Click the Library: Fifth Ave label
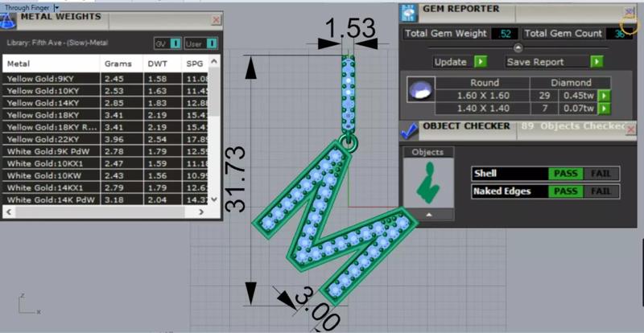Image resolution: width=644 pixels, height=333 pixels. [58, 43]
